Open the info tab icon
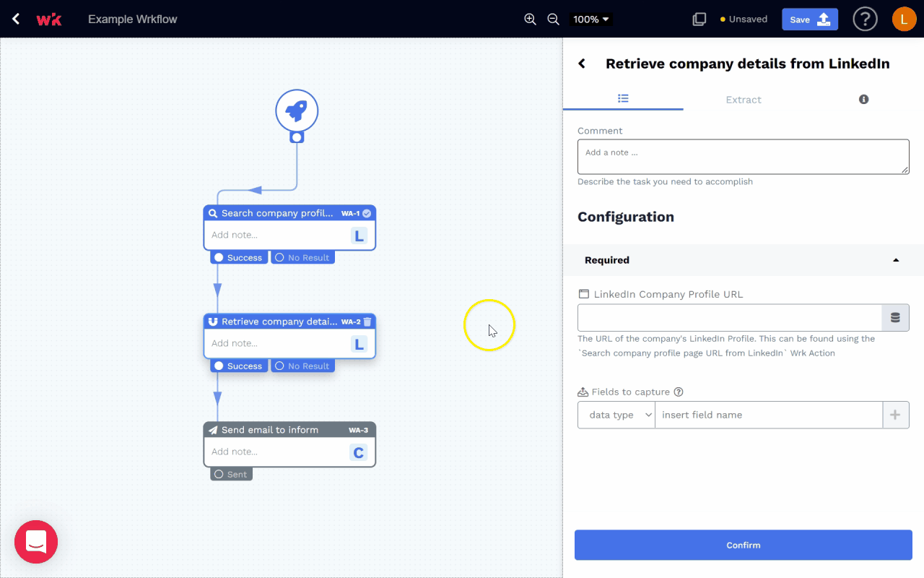Image resolution: width=924 pixels, height=578 pixels. (863, 100)
